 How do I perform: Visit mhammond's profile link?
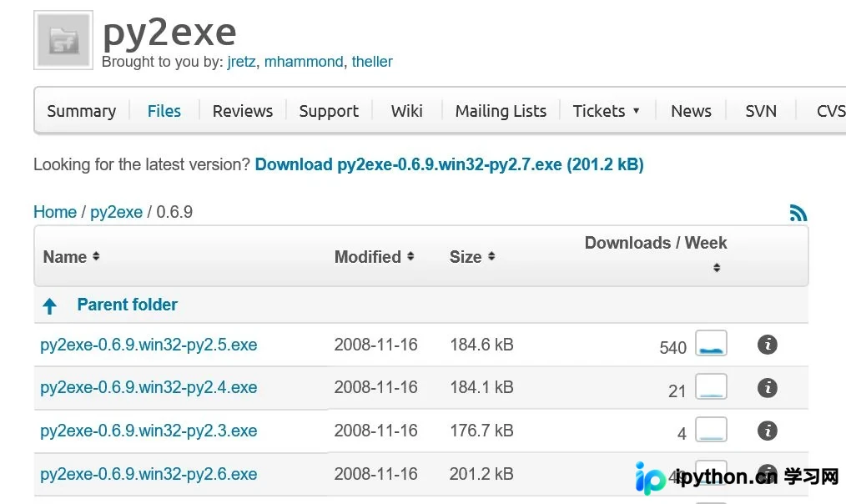(x=304, y=62)
